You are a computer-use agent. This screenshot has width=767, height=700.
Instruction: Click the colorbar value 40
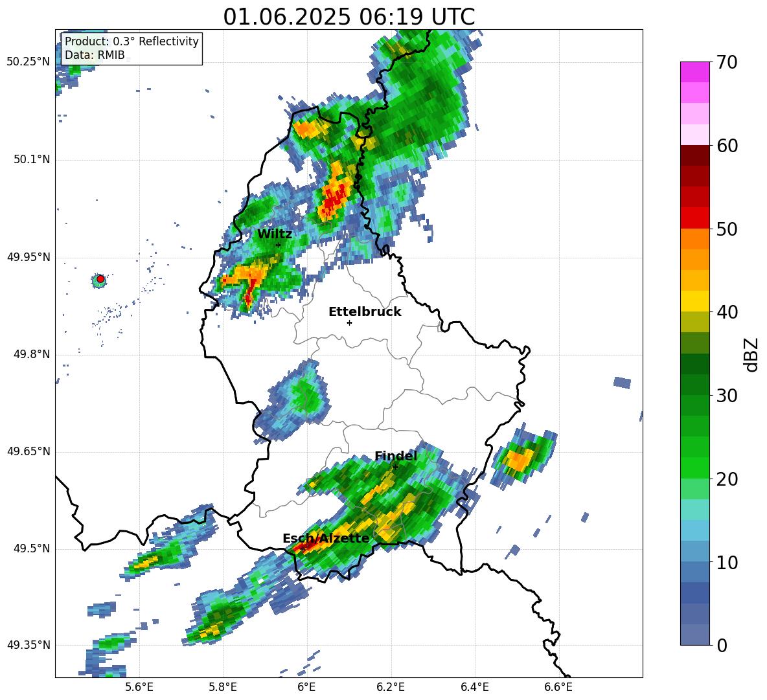coord(727,312)
